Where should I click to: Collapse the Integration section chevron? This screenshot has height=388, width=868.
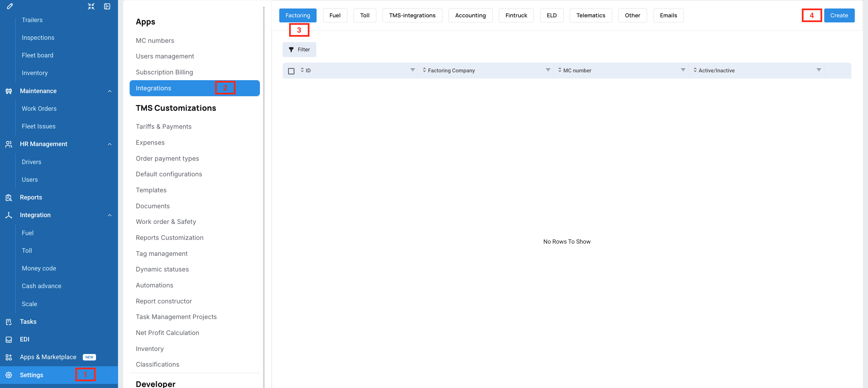[x=110, y=215]
